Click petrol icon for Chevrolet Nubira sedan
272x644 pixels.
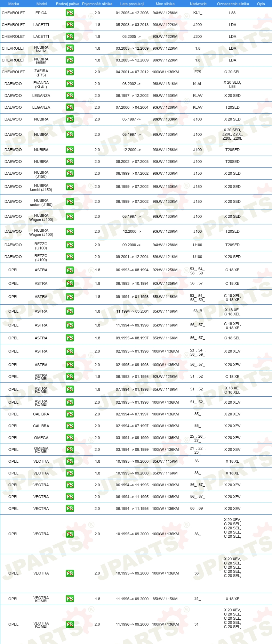pyautogui.click(x=70, y=60)
